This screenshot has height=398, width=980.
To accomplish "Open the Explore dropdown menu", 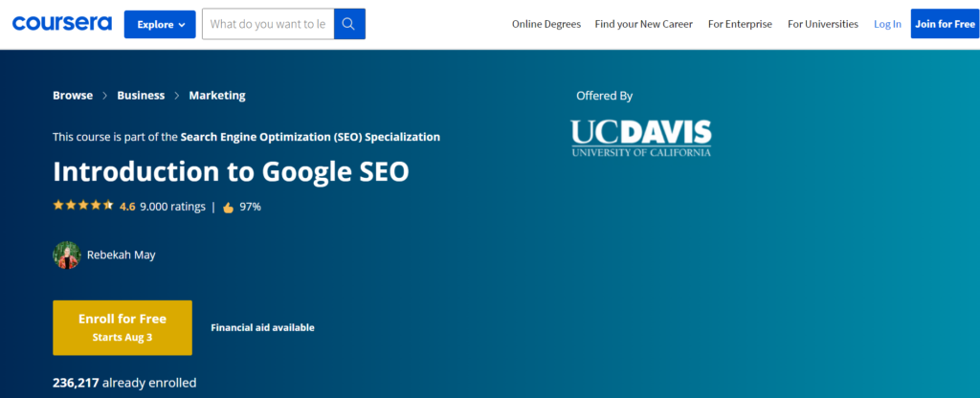I will (160, 24).
